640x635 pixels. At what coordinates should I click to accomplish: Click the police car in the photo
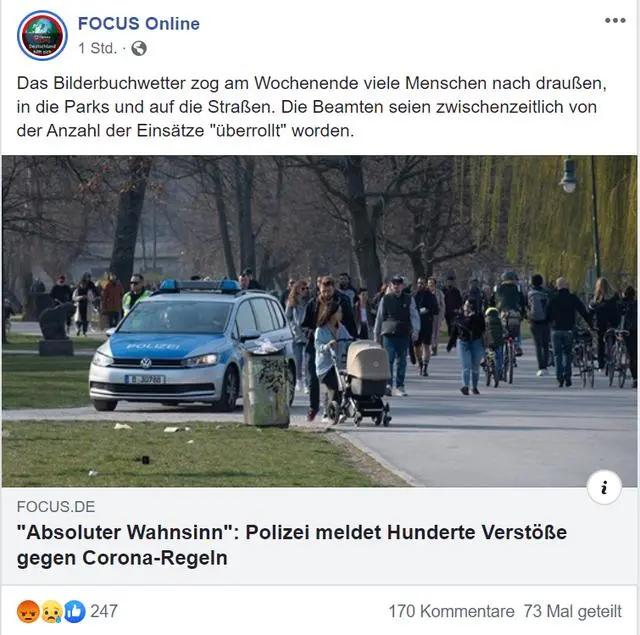192,345
